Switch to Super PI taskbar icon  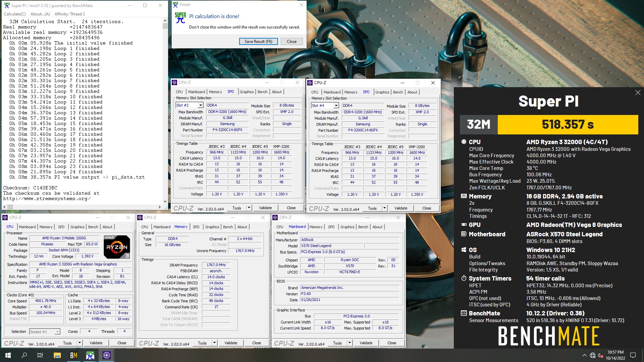(90, 355)
